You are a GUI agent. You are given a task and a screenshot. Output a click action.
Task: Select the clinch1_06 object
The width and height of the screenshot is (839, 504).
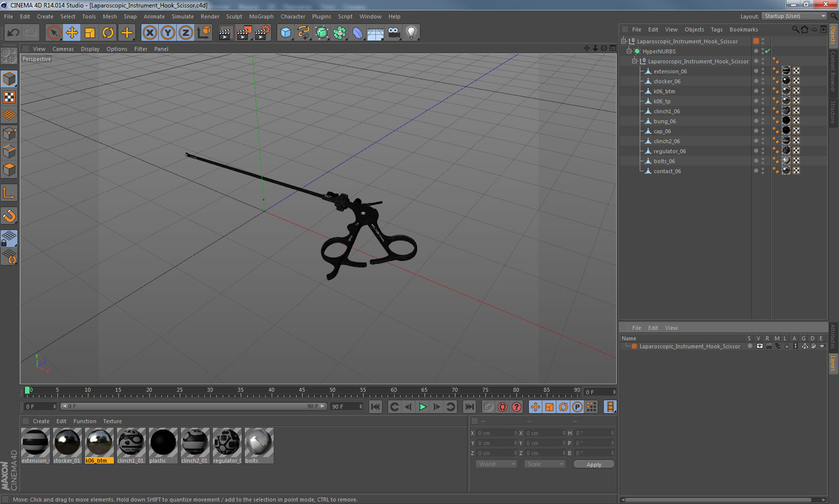[667, 111]
